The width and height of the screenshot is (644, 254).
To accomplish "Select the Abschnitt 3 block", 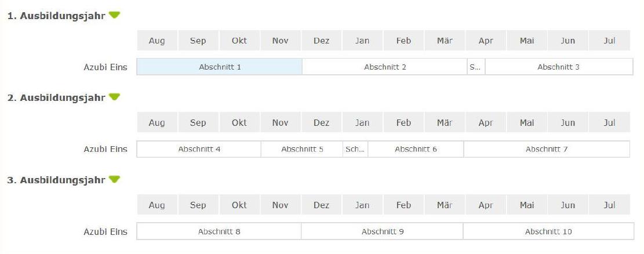I will pos(558,67).
